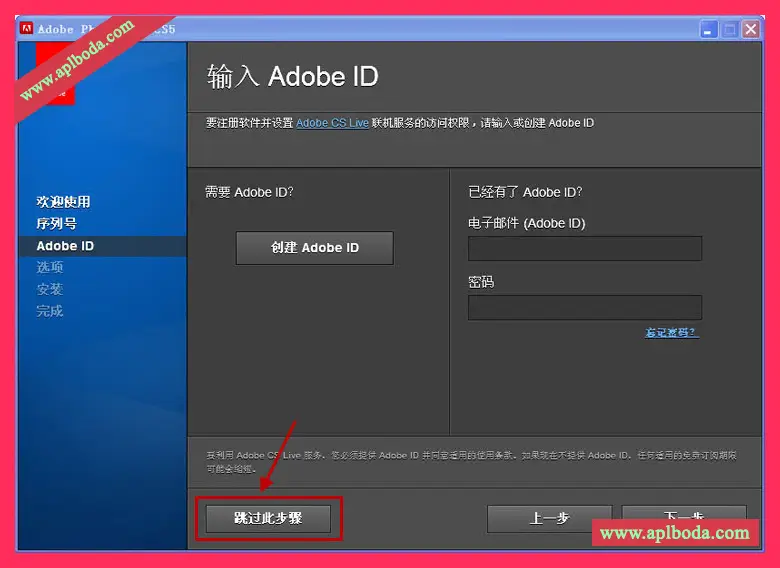Click the Adobe icon in the title bar

pos(28,29)
